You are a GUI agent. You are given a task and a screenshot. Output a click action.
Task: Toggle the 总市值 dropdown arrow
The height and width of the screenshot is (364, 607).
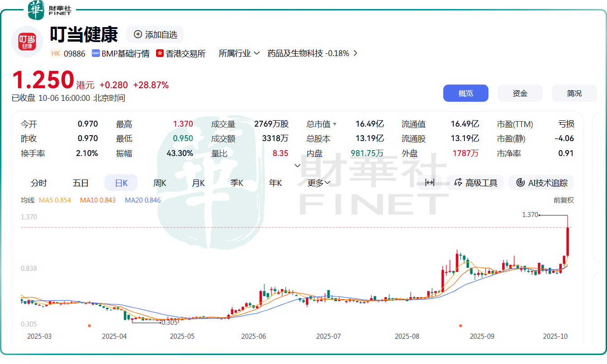tap(335, 124)
